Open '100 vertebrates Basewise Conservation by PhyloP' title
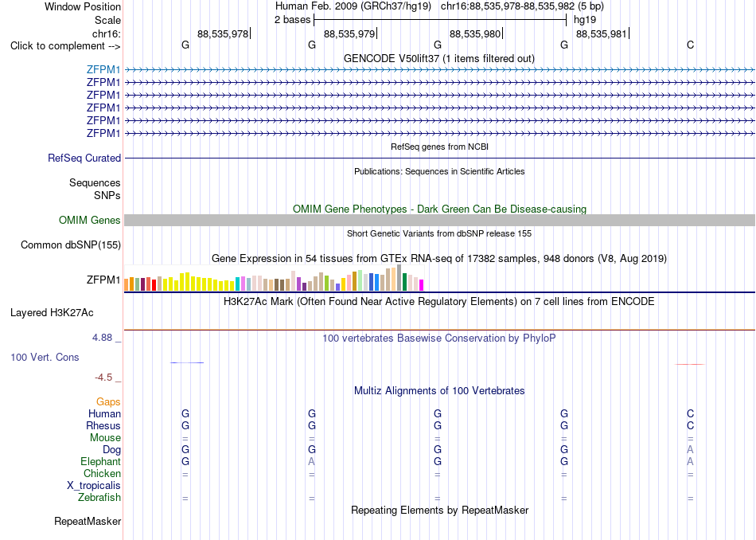 438,338
